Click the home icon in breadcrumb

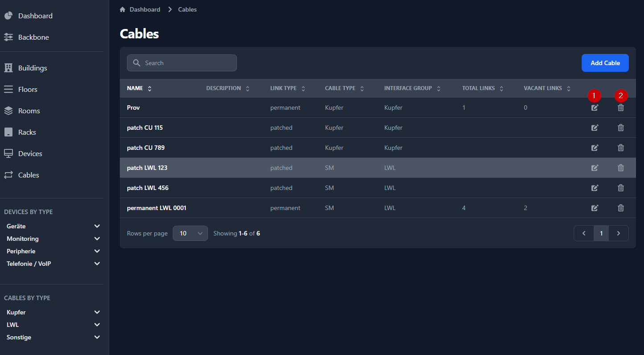(x=123, y=9)
